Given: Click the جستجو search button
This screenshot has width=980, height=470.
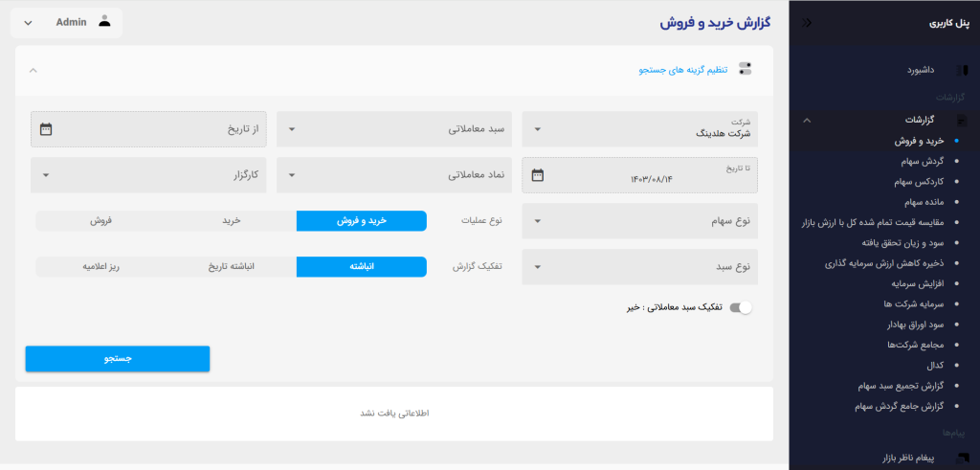Looking at the screenshot, I should tap(118, 358).
